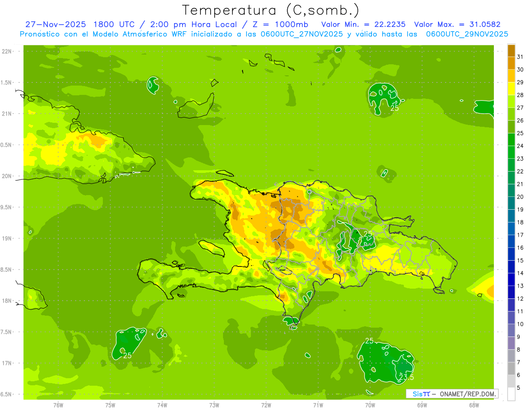Click the '25' contour label near 75W 17N

tap(128, 356)
